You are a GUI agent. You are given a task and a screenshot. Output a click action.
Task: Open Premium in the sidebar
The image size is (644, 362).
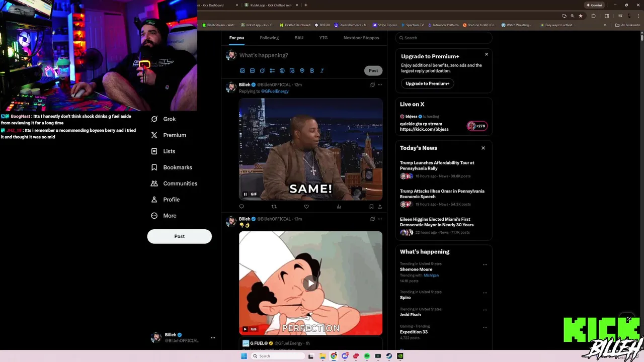click(x=169, y=135)
